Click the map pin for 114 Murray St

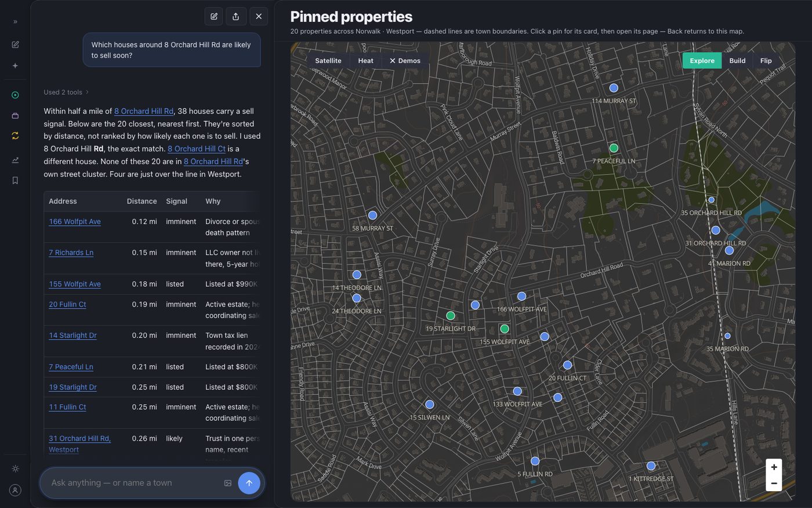(x=614, y=88)
